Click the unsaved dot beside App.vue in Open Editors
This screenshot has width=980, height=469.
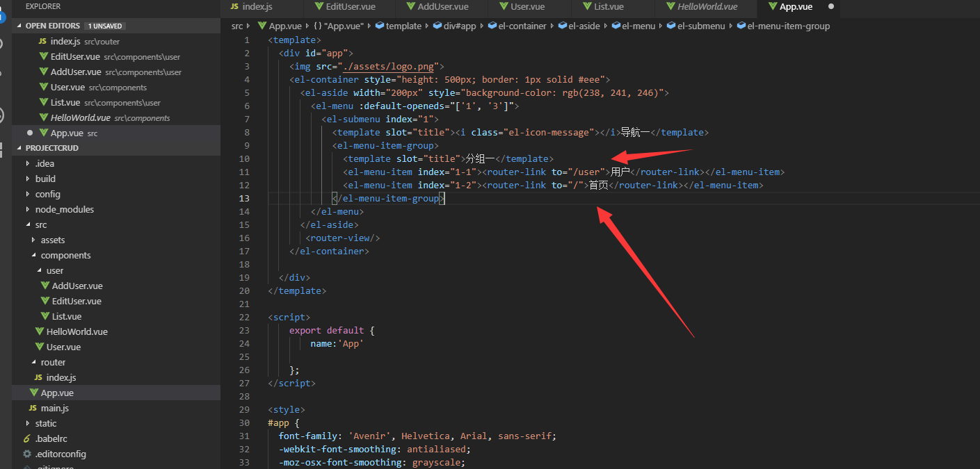point(29,133)
